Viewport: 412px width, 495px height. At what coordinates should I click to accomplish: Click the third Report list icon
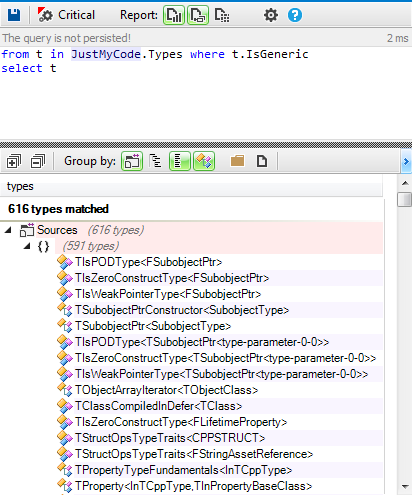[x=222, y=15]
